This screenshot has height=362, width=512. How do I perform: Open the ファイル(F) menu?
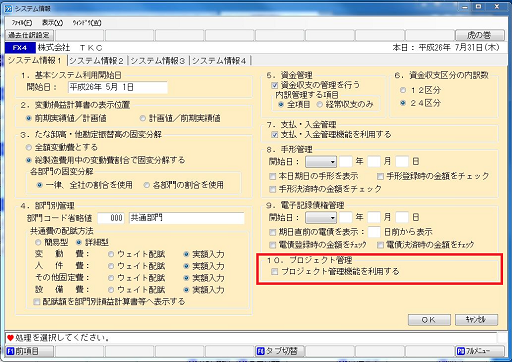[x=22, y=23]
